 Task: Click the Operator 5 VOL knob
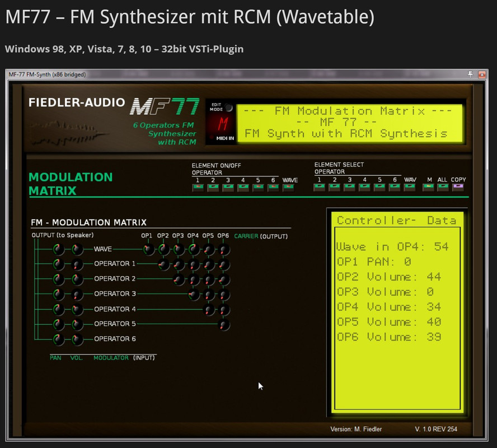pos(77,324)
